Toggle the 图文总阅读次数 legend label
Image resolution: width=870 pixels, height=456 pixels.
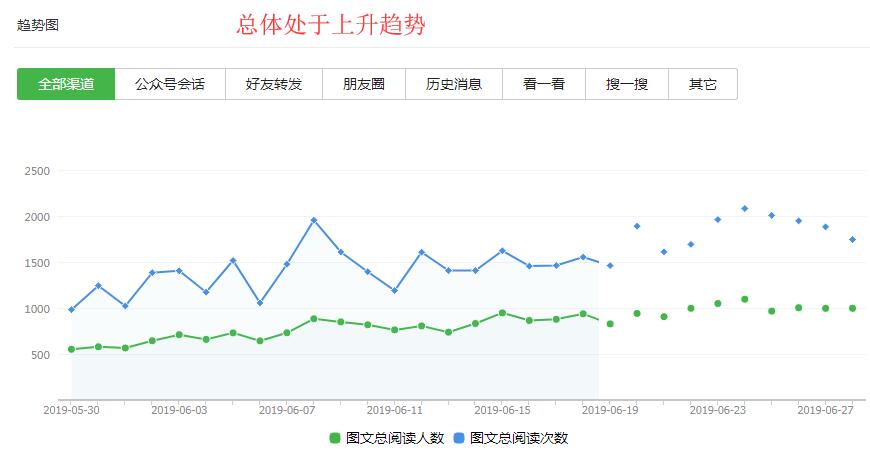518,438
